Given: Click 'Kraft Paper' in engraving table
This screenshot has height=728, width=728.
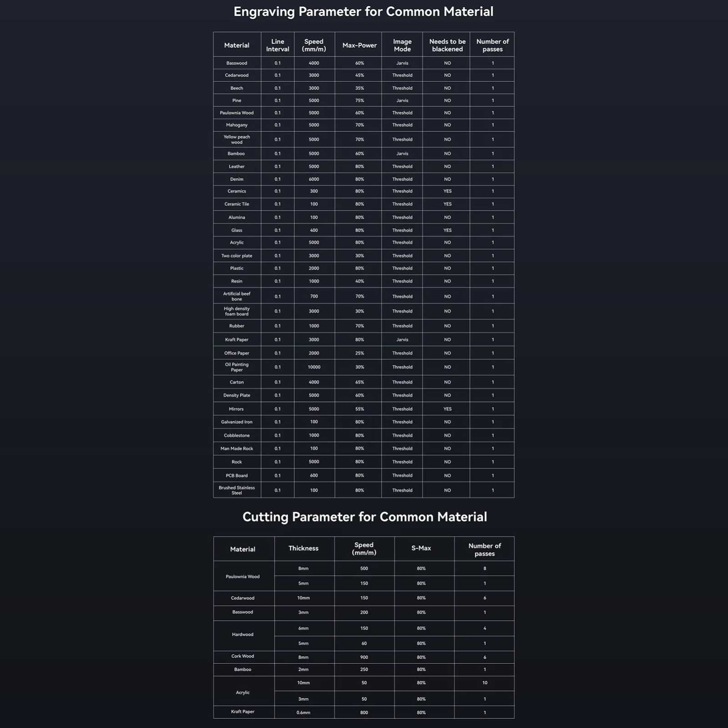Looking at the screenshot, I should (237, 340).
